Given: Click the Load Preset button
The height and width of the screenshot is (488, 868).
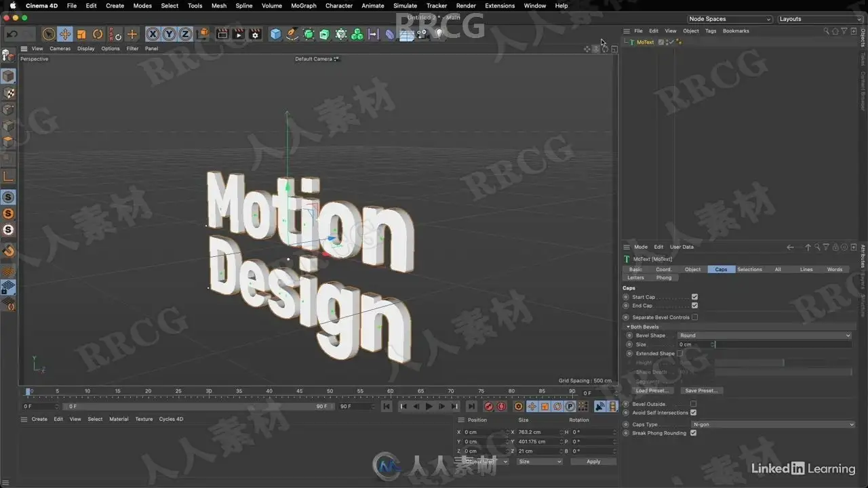Looking at the screenshot, I should click(x=652, y=390).
